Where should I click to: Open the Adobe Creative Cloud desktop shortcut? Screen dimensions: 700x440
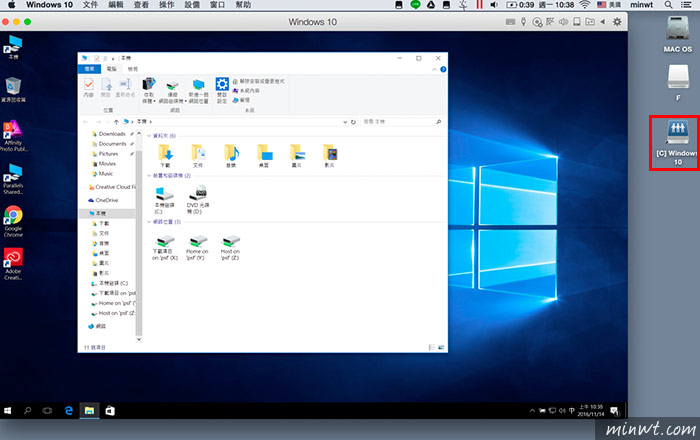click(13, 264)
